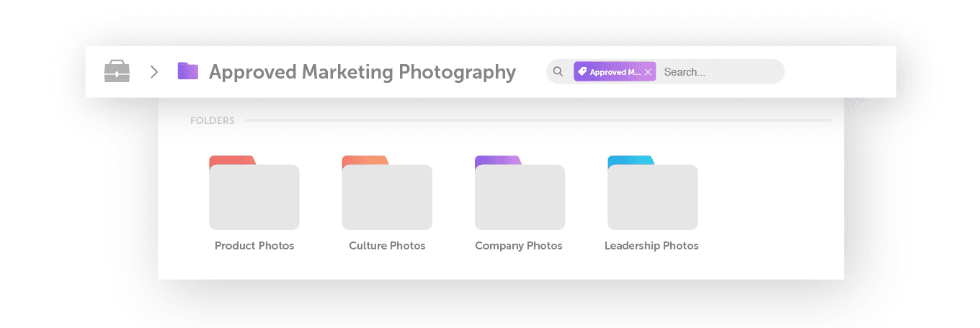Select the Approved M... filter chip text
Image resolution: width=980 pixels, height=328 pixels.
tap(615, 72)
